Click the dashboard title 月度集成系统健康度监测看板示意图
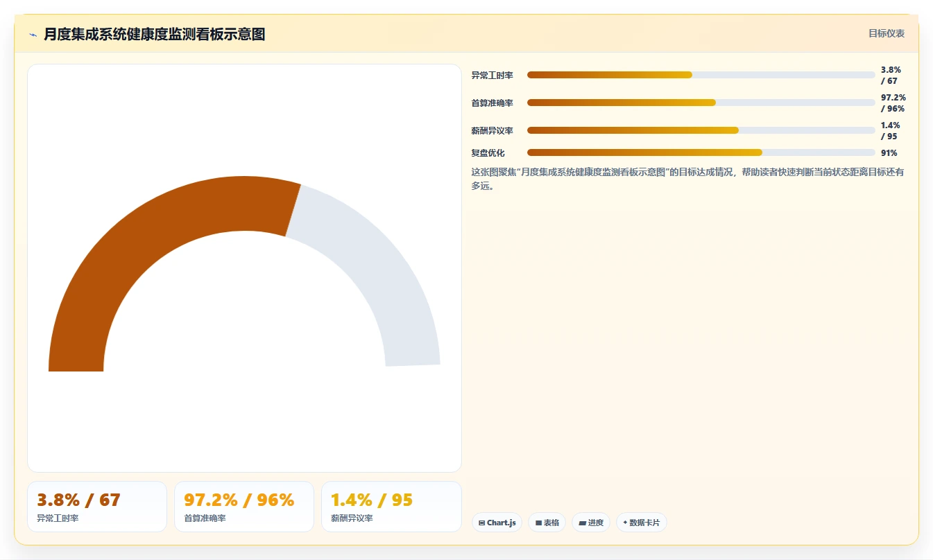The height and width of the screenshot is (560, 933). click(154, 34)
